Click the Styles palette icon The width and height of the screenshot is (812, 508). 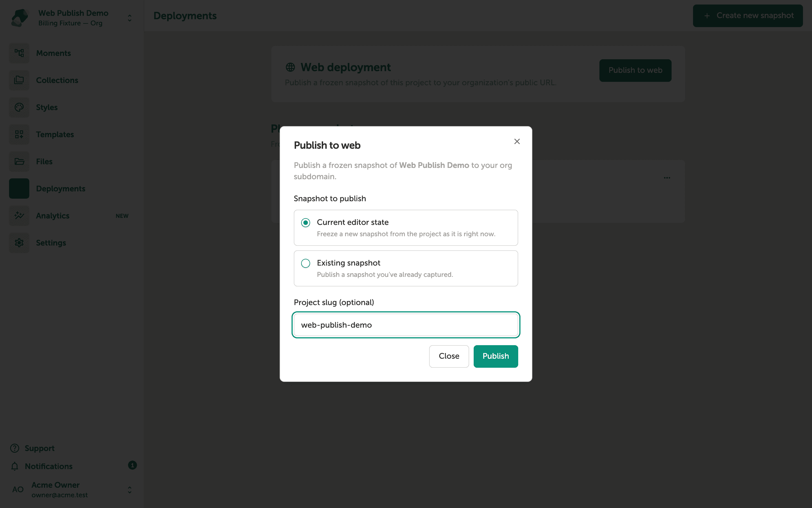[19, 107]
